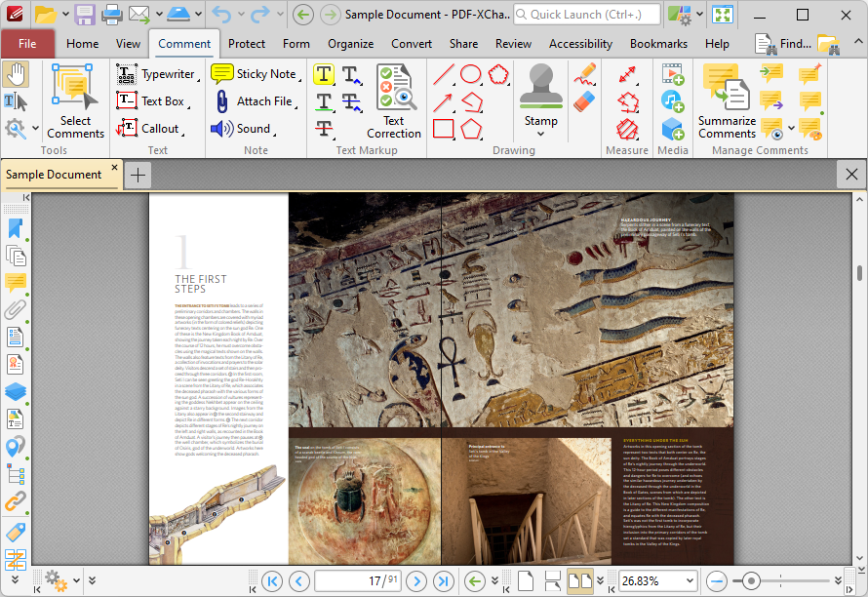This screenshot has height=597, width=868.
Task: Switch to the Convert tab
Action: click(x=412, y=44)
